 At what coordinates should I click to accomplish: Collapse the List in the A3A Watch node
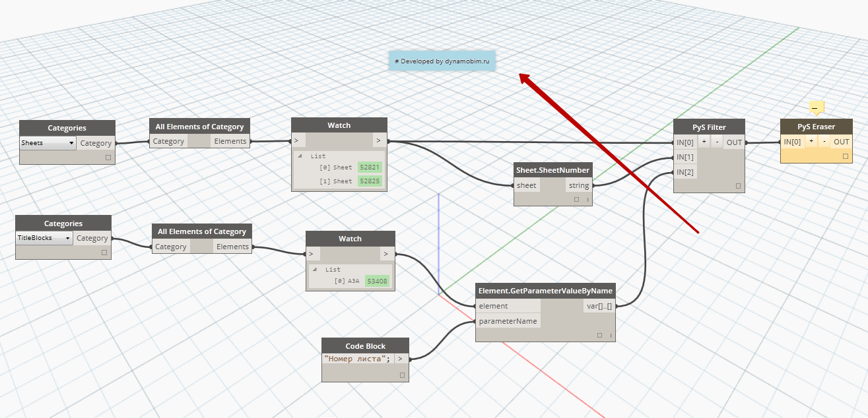[x=314, y=270]
